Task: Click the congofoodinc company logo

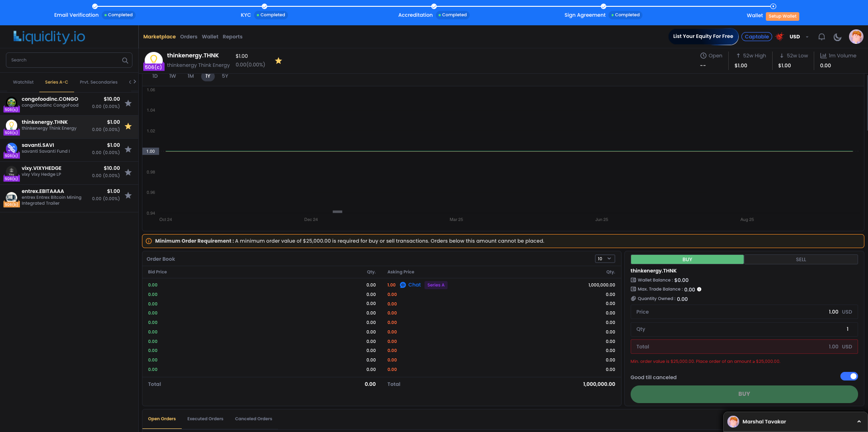Action: point(12,103)
